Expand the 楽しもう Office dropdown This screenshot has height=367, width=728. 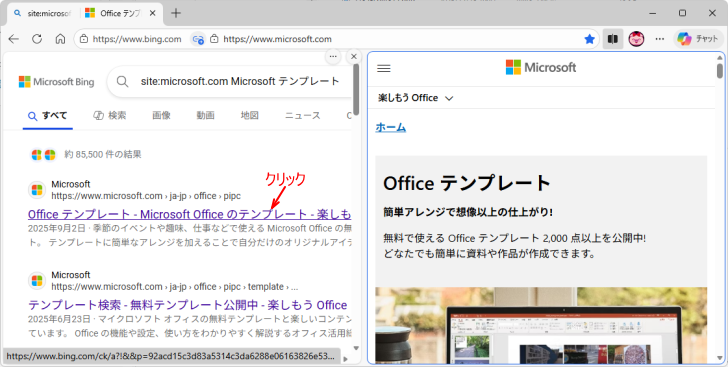pos(416,98)
